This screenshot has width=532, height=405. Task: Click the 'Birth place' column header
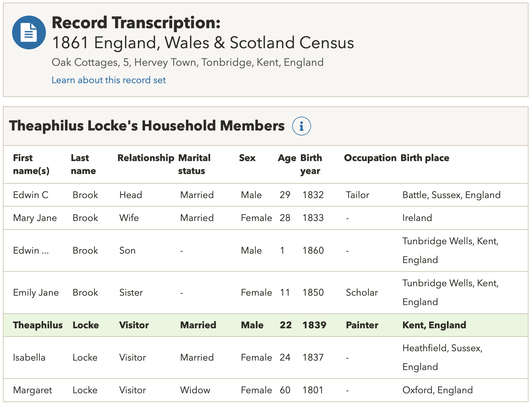(425, 158)
